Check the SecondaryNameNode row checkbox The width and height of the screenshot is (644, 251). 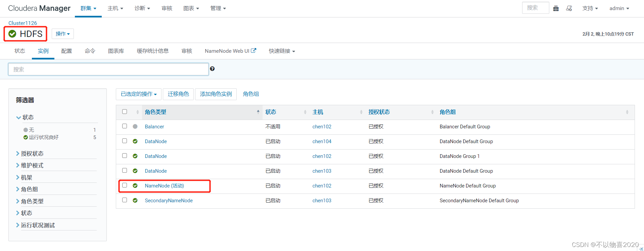(125, 200)
